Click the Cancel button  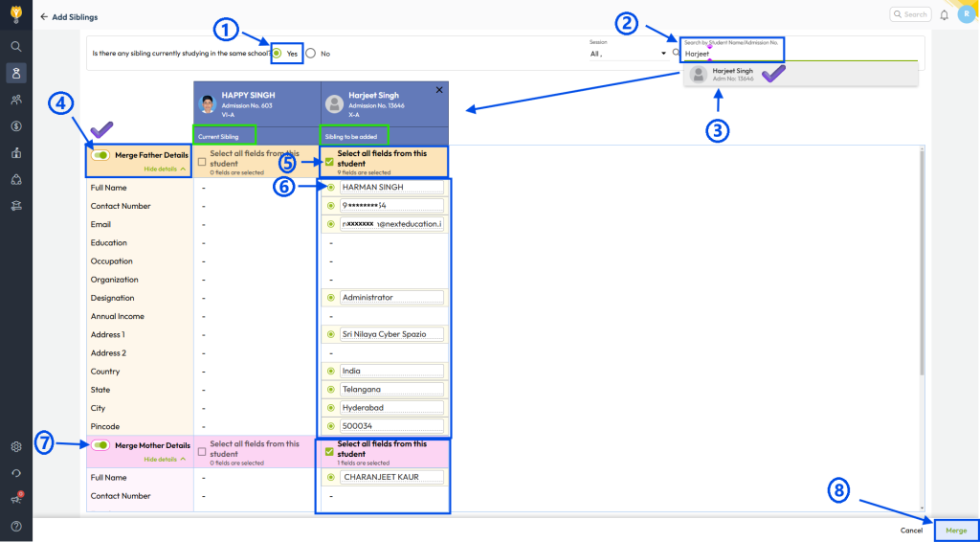[911, 531]
